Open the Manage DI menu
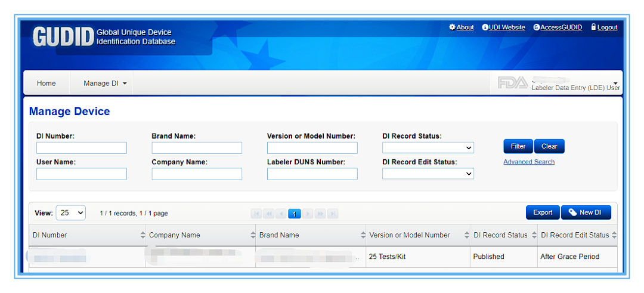The width and height of the screenshot is (644, 293). 105,83
